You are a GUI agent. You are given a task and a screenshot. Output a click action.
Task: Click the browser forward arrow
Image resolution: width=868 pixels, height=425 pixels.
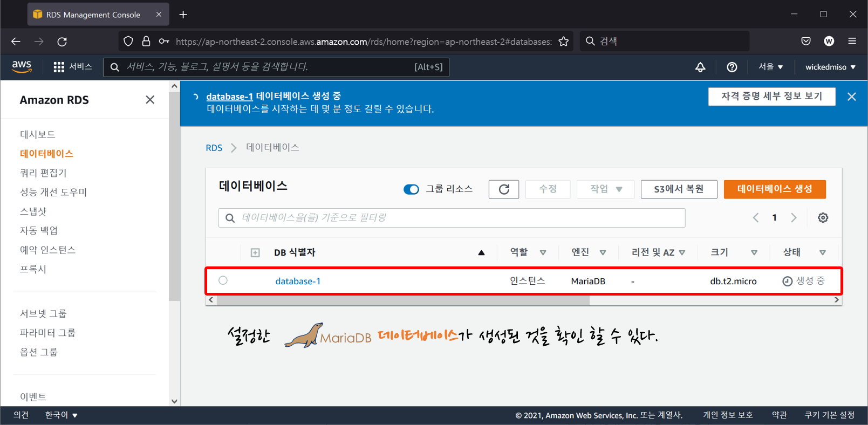(39, 42)
